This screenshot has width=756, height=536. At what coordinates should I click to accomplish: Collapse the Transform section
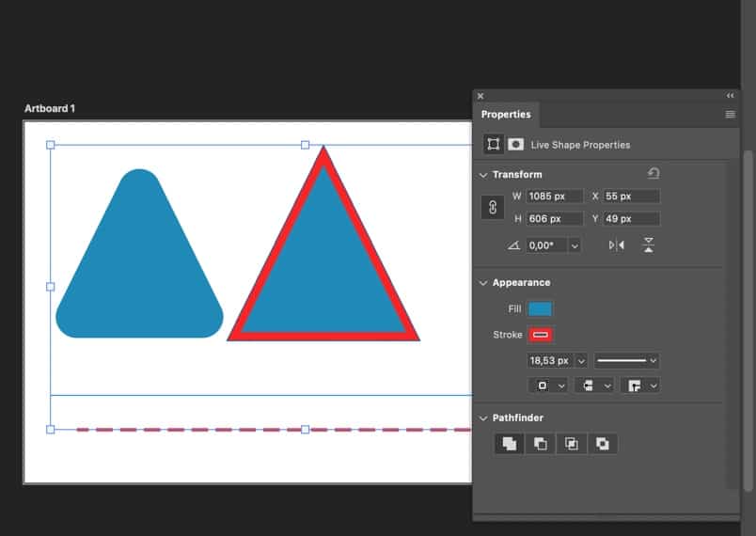coord(483,175)
